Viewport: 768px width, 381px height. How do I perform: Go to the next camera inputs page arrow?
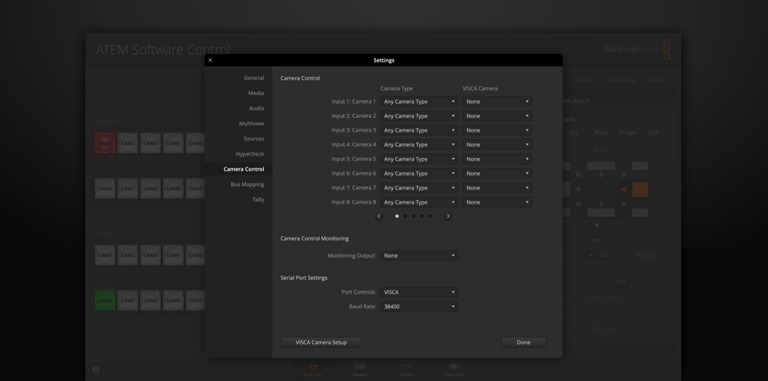pos(447,216)
